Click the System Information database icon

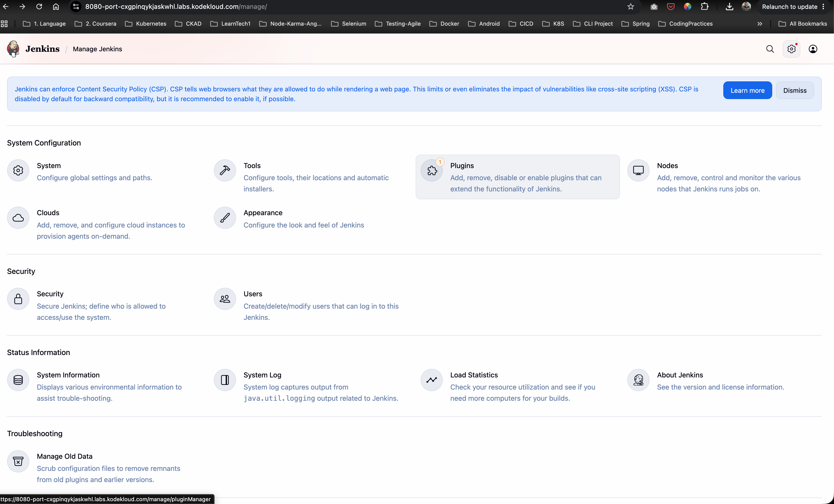[x=18, y=380]
